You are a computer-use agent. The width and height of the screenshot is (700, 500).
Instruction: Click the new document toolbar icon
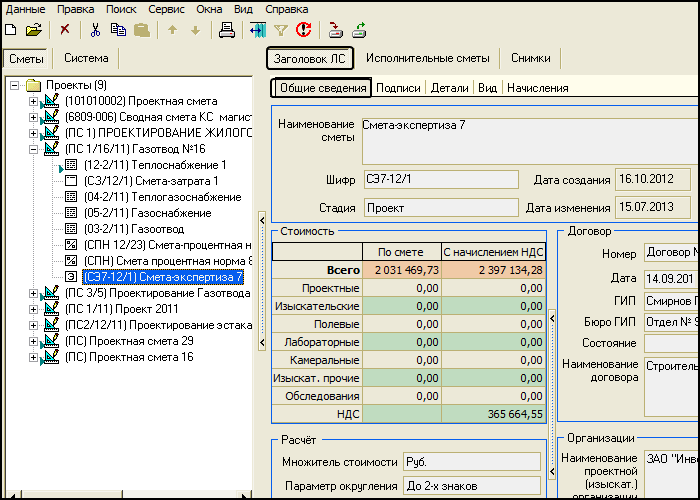(12, 30)
